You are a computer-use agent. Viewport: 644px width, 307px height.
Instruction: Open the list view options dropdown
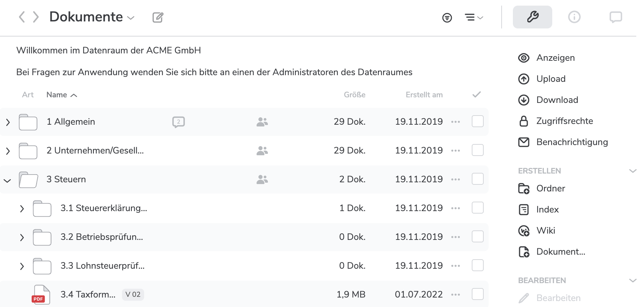click(474, 17)
